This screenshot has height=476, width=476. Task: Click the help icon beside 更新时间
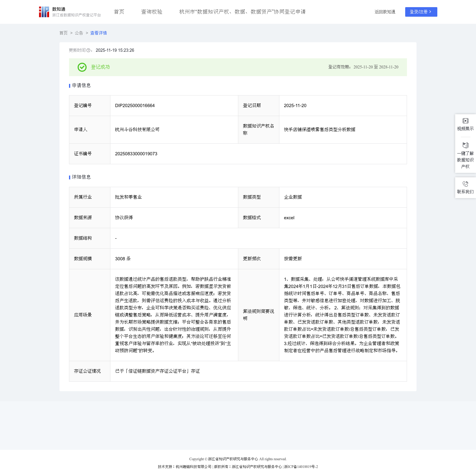click(88, 51)
